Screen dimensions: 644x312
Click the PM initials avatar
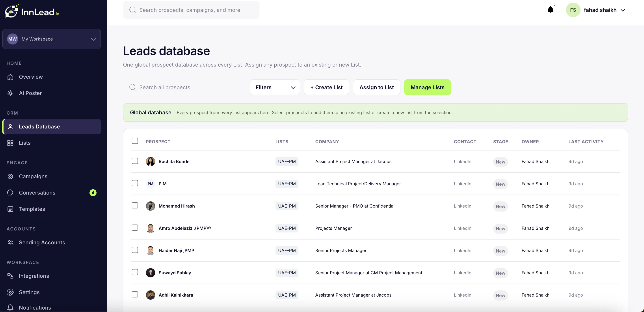point(151,184)
